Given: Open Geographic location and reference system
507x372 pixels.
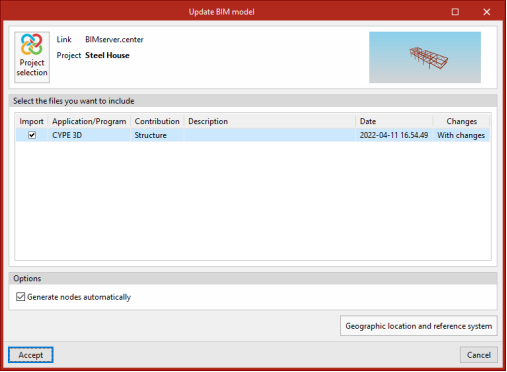Looking at the screenshot, I should pos(419,326).
